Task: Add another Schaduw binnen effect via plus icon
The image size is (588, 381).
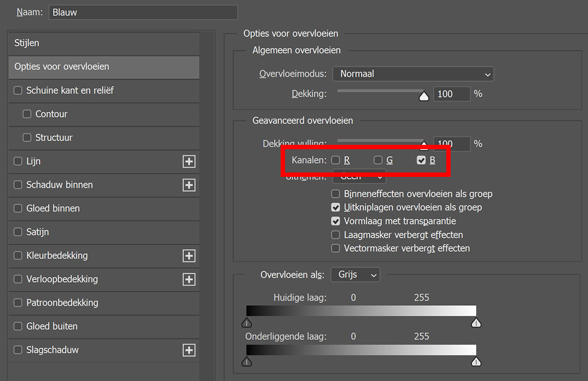Action: coord(189,185)
